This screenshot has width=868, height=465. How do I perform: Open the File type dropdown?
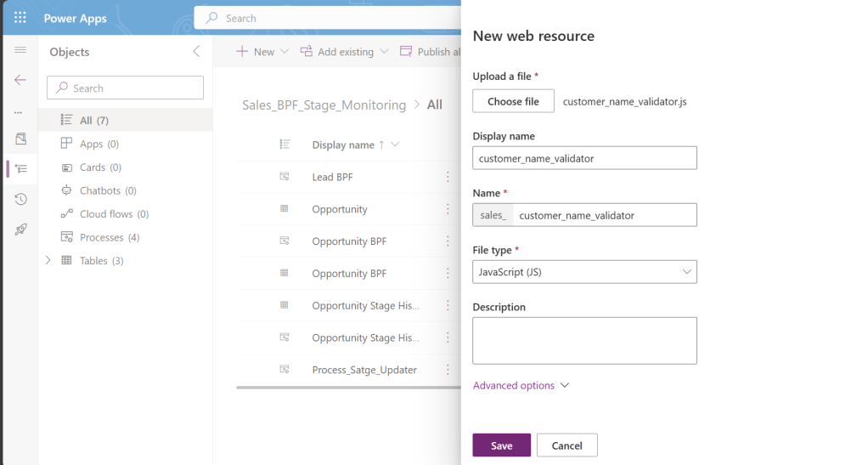(584, 272)
